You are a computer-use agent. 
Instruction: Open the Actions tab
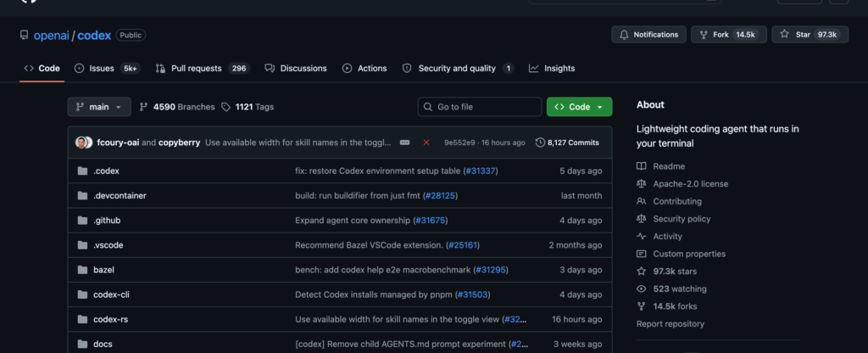pyautogui.click(x=364, y=68)
